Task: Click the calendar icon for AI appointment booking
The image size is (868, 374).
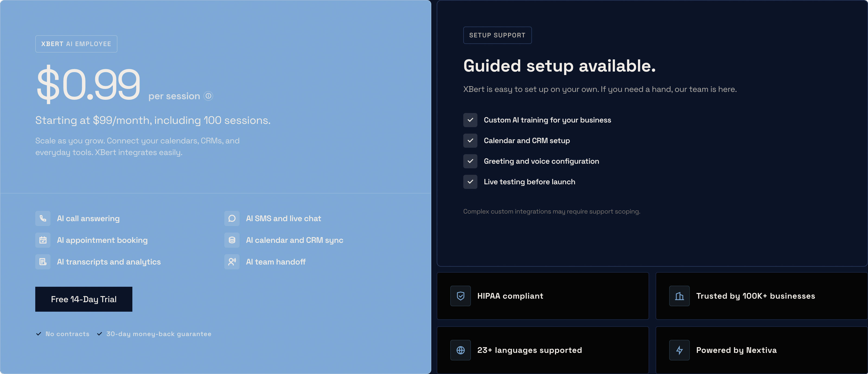Action: point(43,240)
